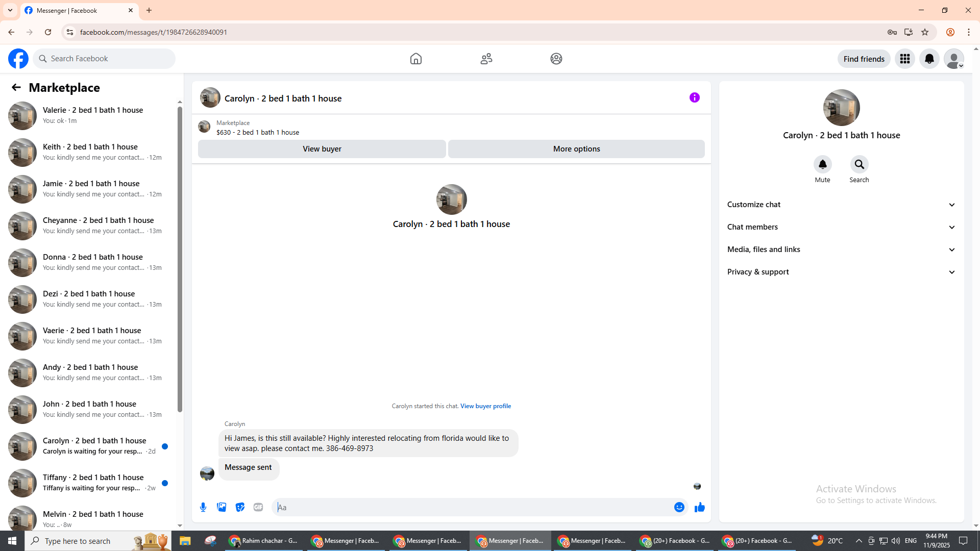This screenshot has height=551, width=980.
Task: Choose a GIF for the message
Action: (x=258, y=507)
